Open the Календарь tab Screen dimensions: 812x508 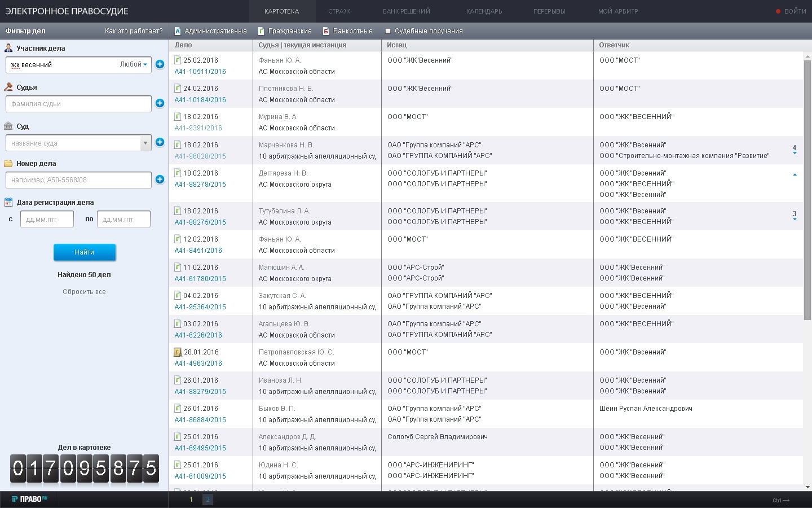point(484,11)
